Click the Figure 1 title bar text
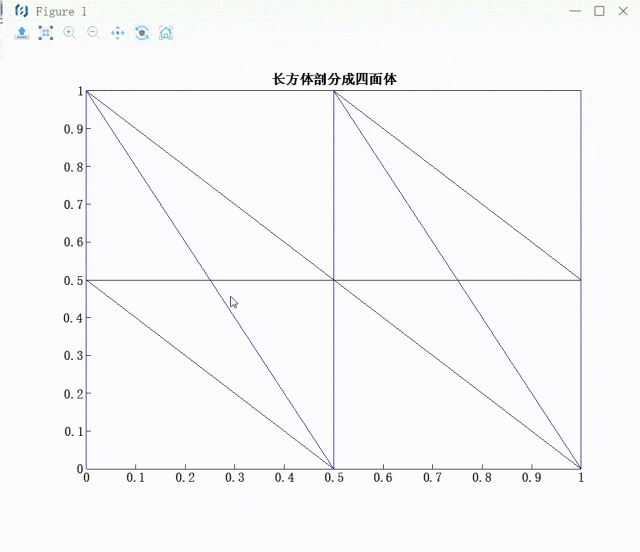Viewport: 640px width, 552px height. click(61, 11)
